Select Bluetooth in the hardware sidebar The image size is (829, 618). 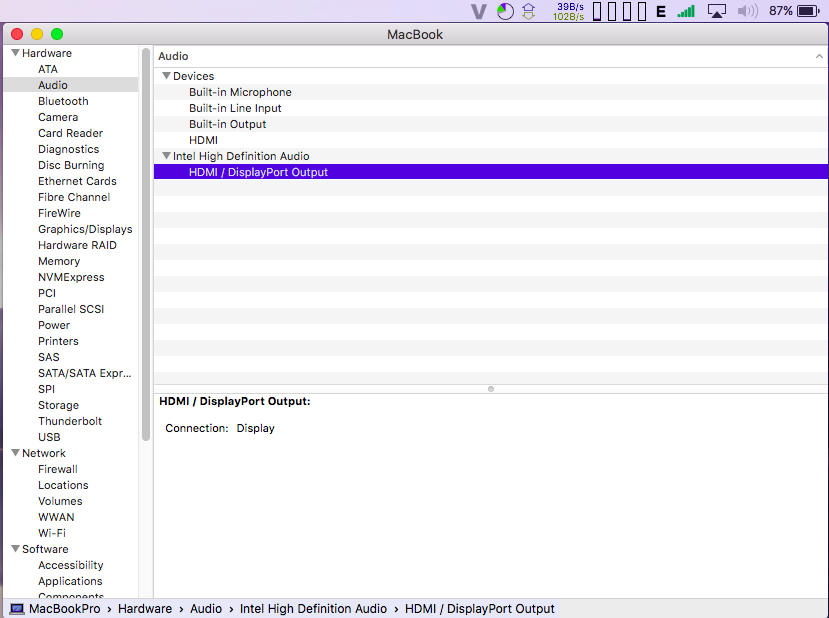pyautogui.click(x=63, y=101)
